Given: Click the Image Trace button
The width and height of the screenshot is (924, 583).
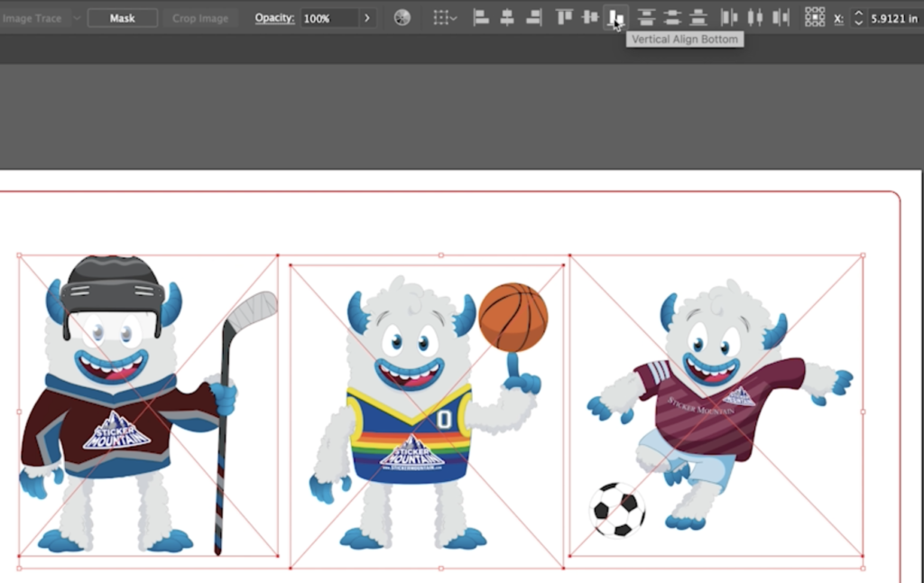Looking at the screenshot, I should (32, 18).
